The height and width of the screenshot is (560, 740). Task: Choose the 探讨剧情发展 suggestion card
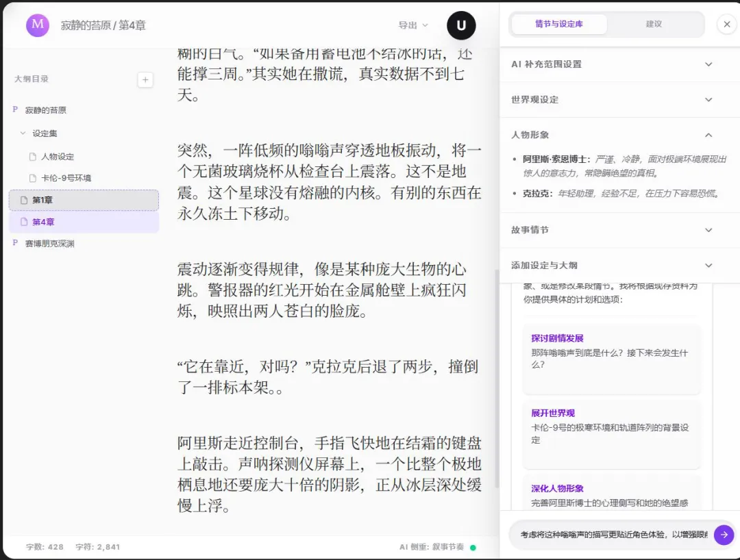pos(612,359)
